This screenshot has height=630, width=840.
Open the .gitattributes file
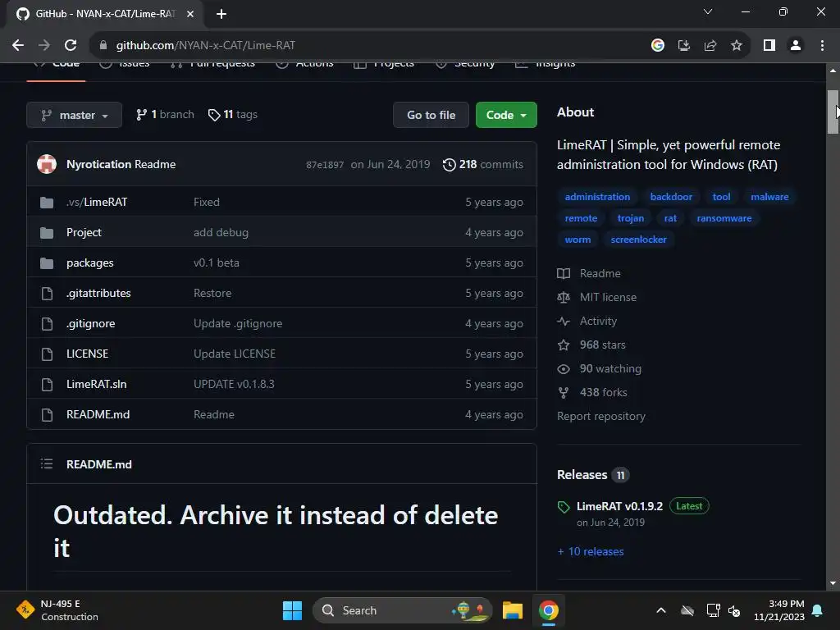[98, 293]
